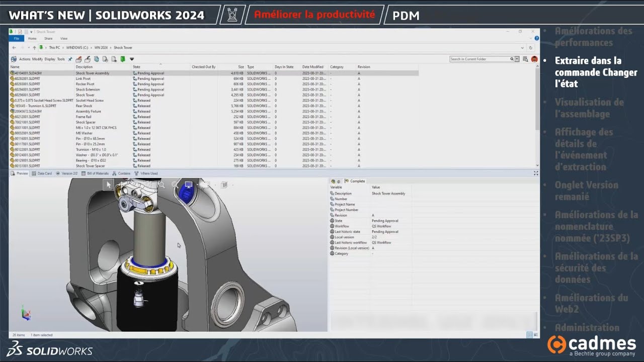The width and height of the screenshot is (644, 362).
Task: Open recent locations dropdown near back arrows
Action: click(x=29, y=48)
